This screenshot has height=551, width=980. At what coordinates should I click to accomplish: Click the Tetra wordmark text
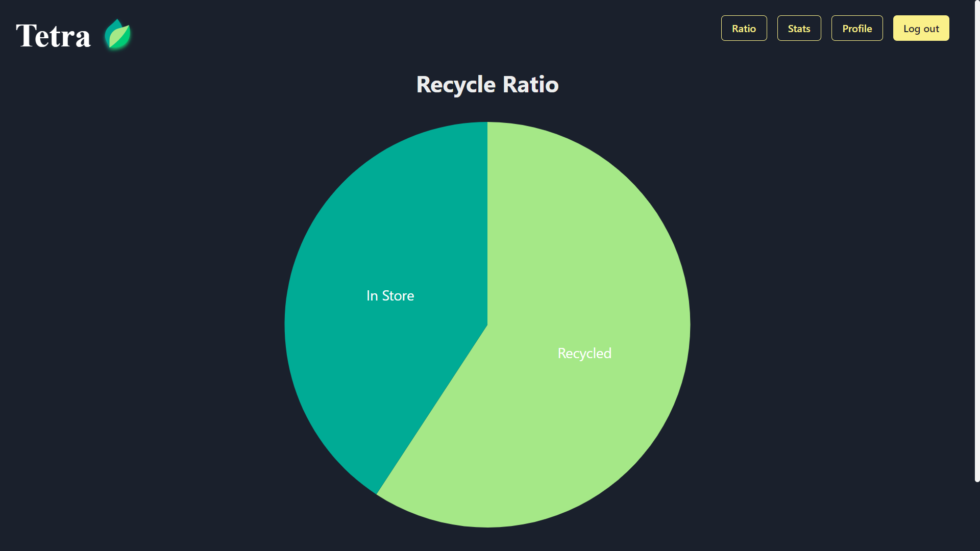click(x=54, y=36)
